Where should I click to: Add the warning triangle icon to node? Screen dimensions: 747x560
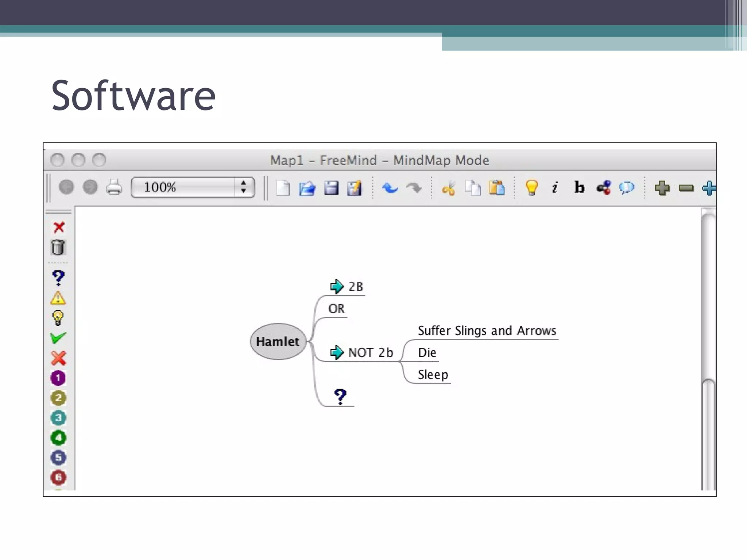pyautogui.click(x=58, y=298)
